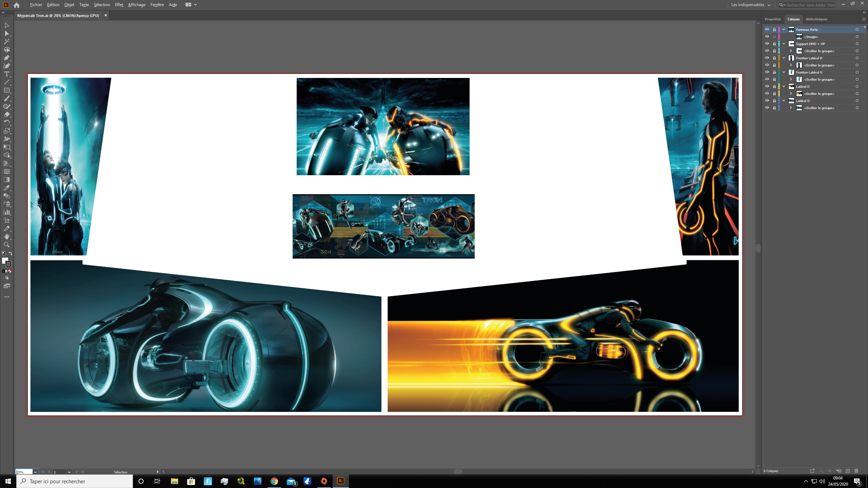Open the Fichier menu
The width and height of the screenshot is (868, 488).
tap(36, 5)
